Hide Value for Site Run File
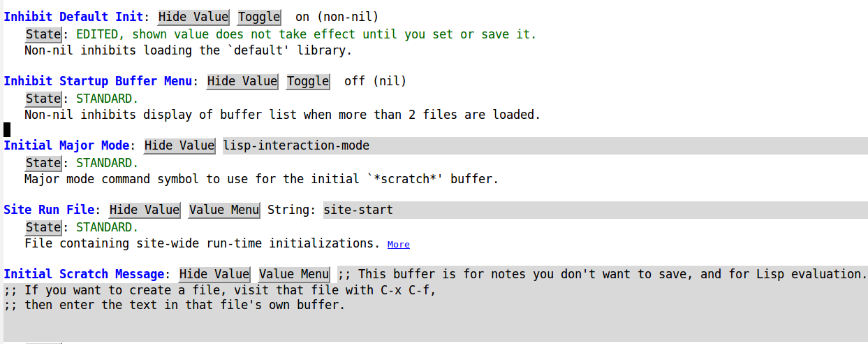Image resolution: width=868 pixels, height=344 pixels. click(x=145, y=210)
